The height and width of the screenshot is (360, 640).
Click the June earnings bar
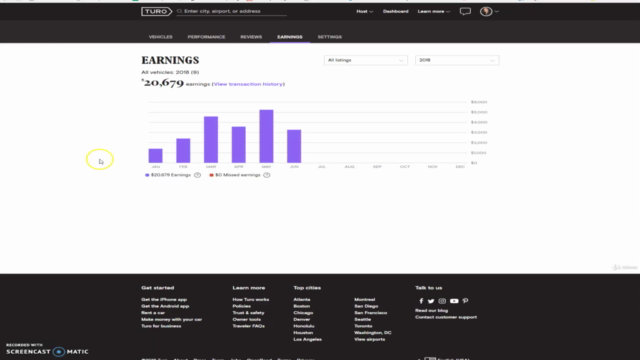pos(294,147)
